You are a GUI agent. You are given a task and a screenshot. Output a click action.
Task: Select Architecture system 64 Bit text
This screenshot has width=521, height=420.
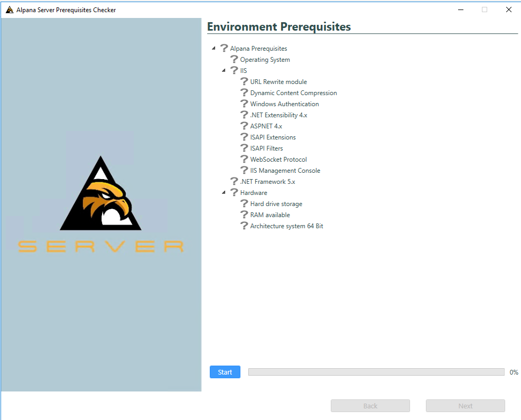(286, 226)
